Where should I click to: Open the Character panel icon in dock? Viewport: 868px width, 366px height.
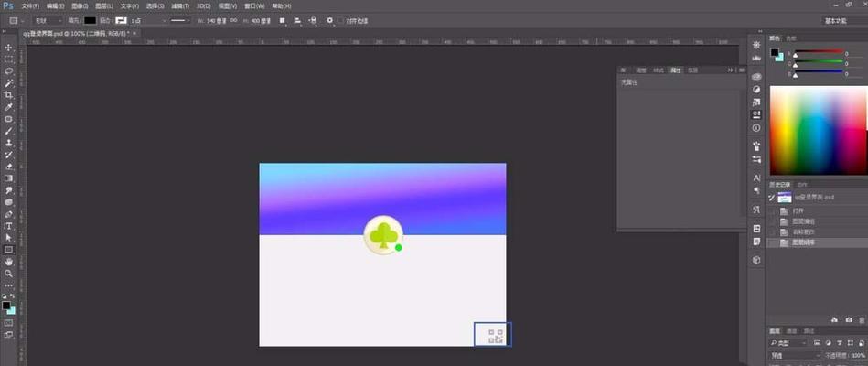pos(756,178)
